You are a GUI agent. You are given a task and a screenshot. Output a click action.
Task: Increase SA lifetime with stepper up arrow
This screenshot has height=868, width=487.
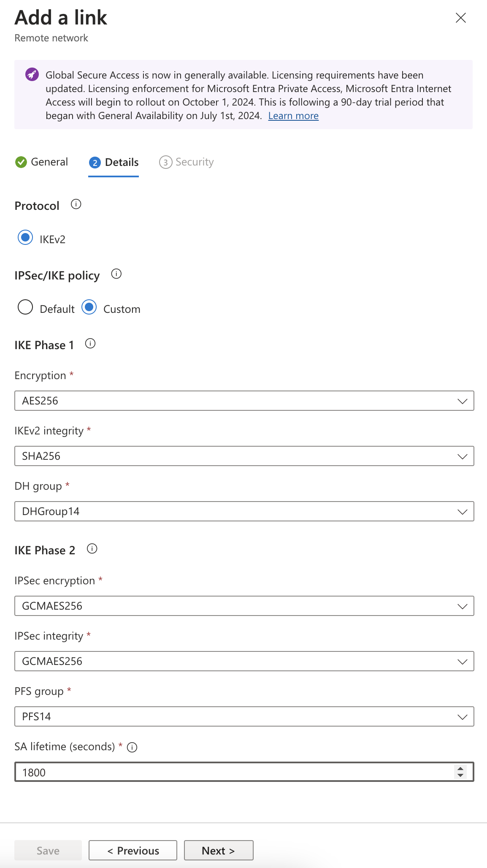(460, 768)
